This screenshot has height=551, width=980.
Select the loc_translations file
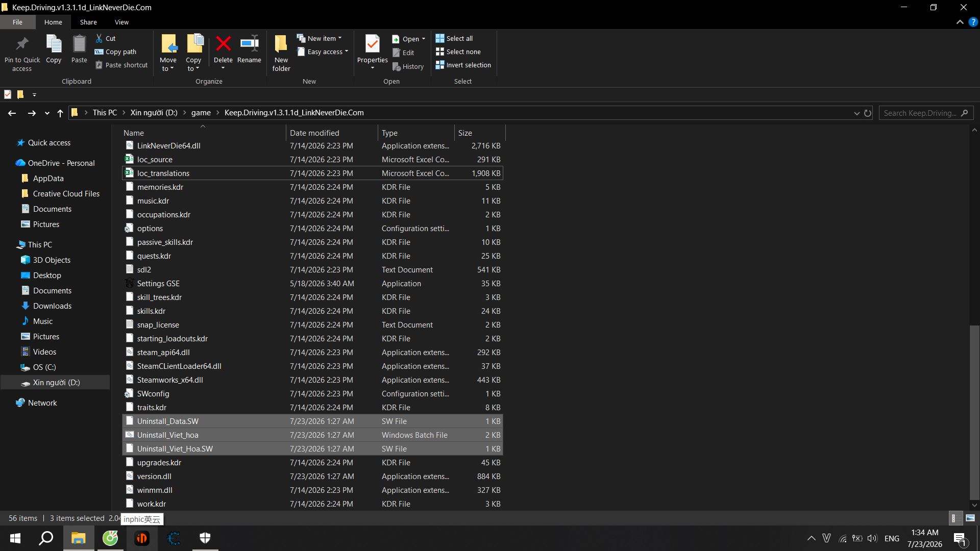point(312,173)
